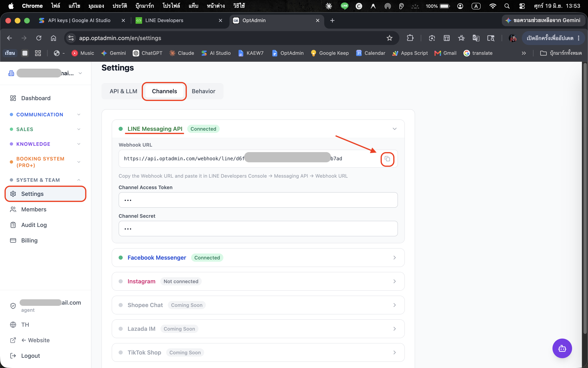
Task: Go to Members page
Action: tap(46, 209)
